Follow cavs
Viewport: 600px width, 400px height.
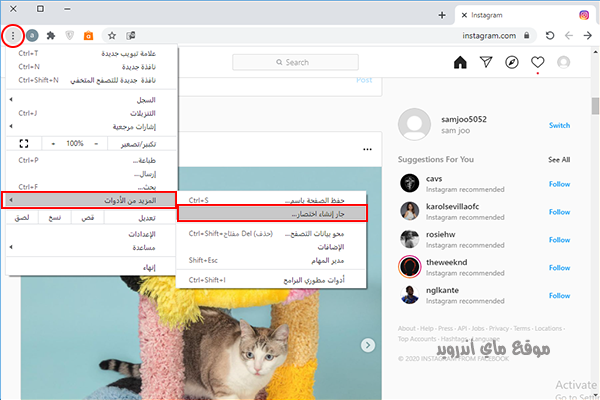559,184
